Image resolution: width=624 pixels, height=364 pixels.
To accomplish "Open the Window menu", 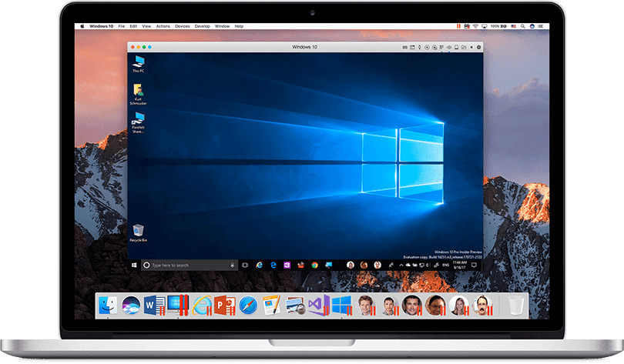I will 222,26.
